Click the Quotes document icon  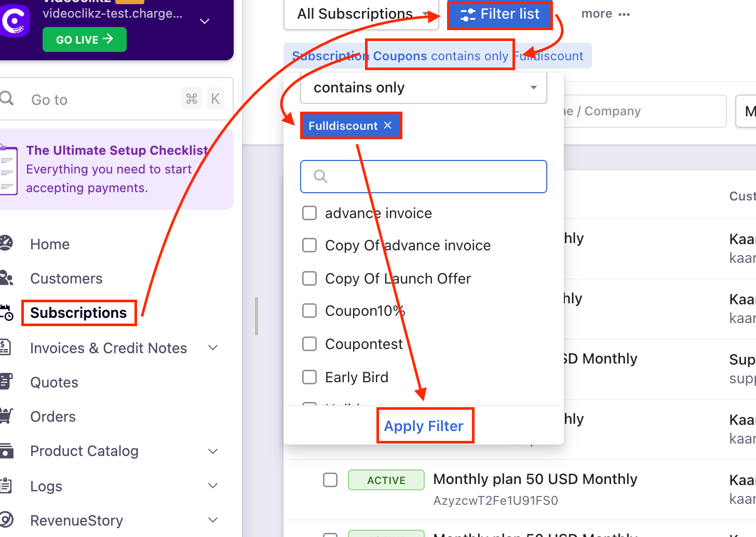(x=6, y=382)
